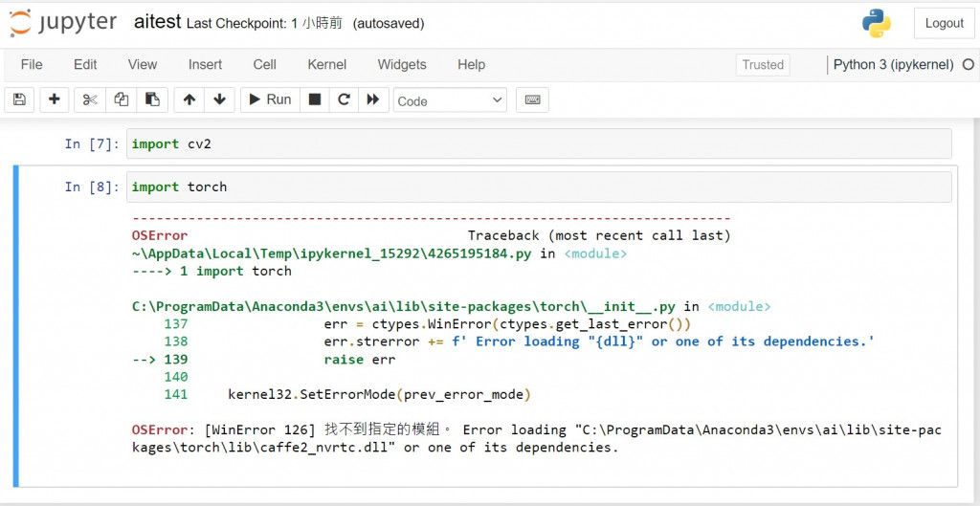The width and height of the screenshot is (980, 506).
Task: Open the File menu
Action: click(32, 64)
